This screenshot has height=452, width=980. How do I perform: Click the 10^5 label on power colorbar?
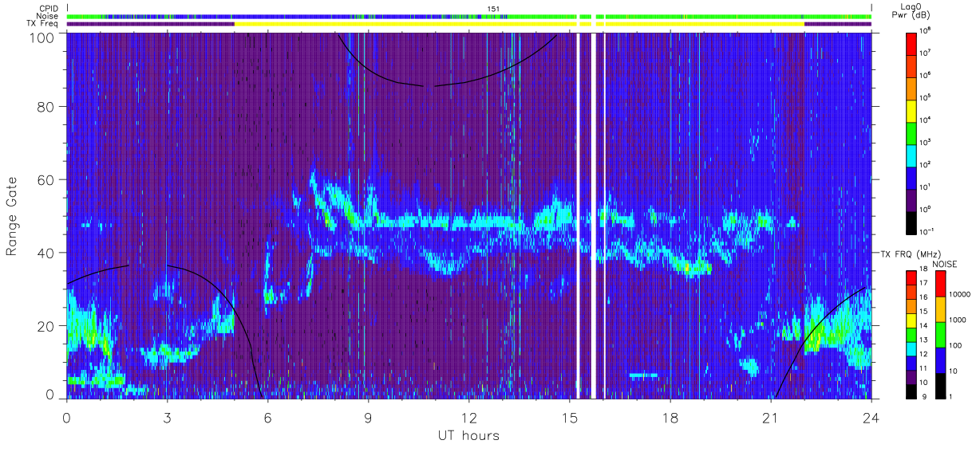[x=924, y=97]
